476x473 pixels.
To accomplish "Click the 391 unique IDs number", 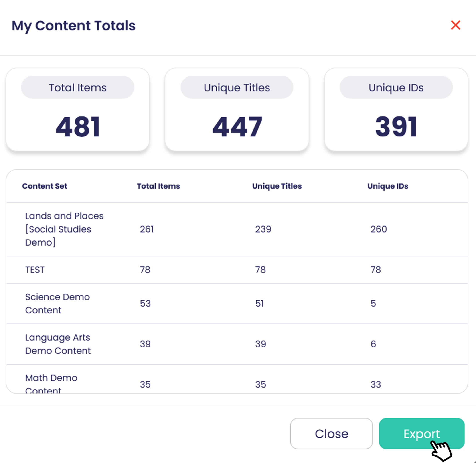I will 396,127.
